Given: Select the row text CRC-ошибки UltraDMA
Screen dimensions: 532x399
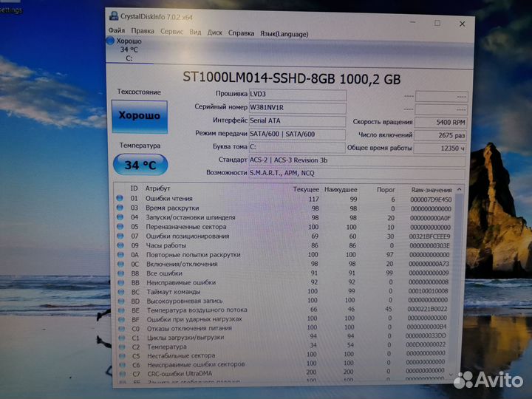Looking at the screenshot, I should 180,374.
